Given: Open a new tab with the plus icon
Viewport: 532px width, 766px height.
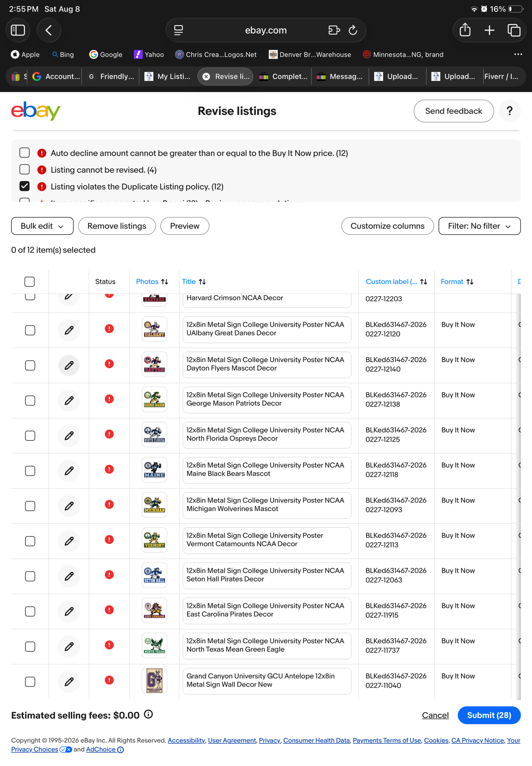Looking at the screenshot, I should pos(489,30).
